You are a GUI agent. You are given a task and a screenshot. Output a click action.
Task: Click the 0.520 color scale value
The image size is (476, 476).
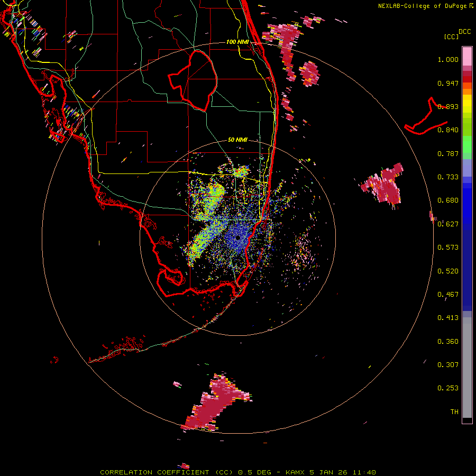(x=448, y=271)
